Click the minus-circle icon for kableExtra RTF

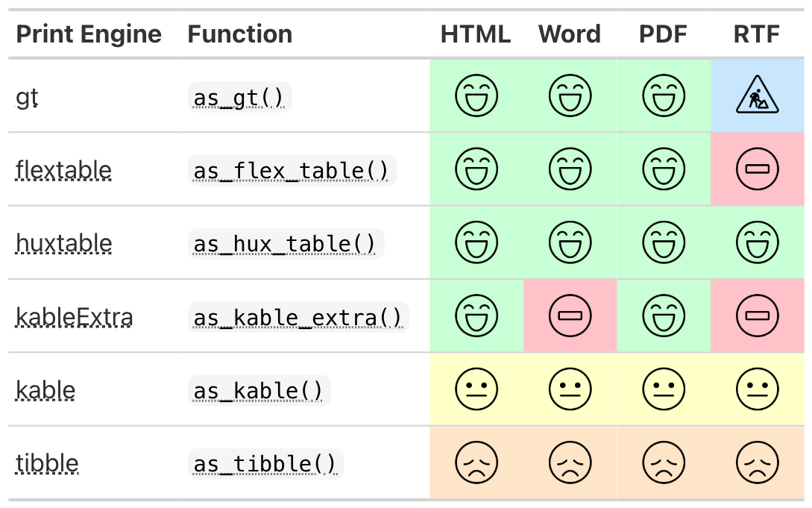point(757,316)
